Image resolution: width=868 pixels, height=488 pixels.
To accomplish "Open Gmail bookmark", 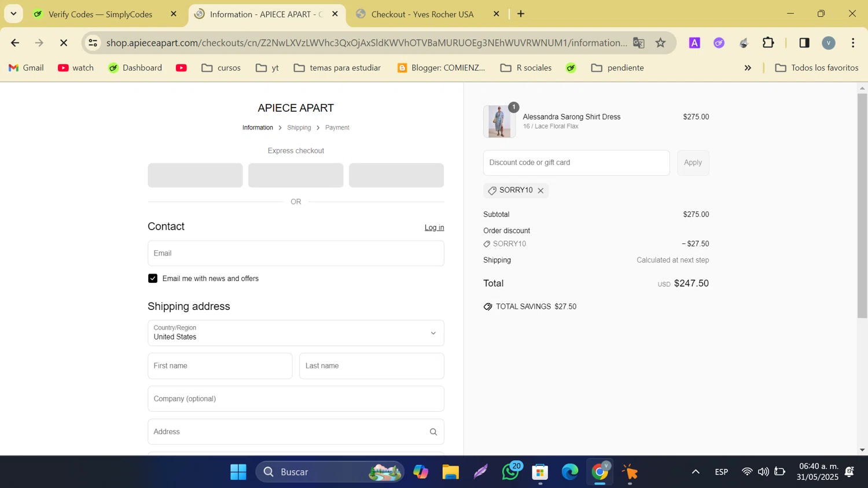I will tap(26, 68).
